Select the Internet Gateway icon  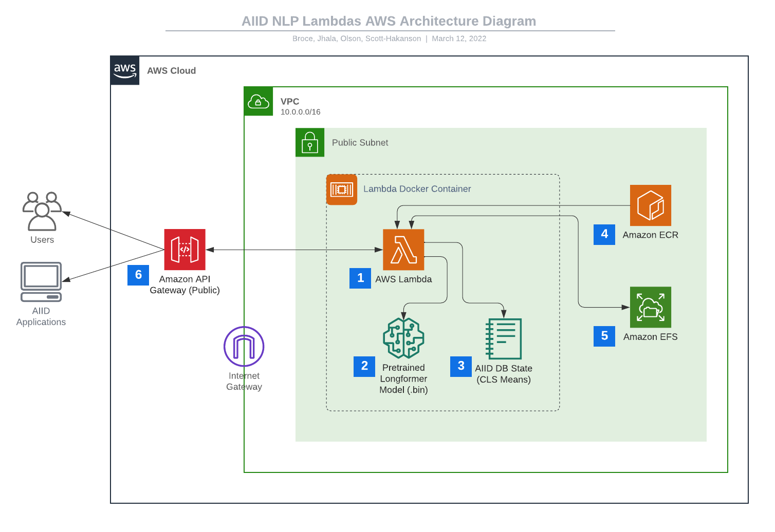point(244,347)
